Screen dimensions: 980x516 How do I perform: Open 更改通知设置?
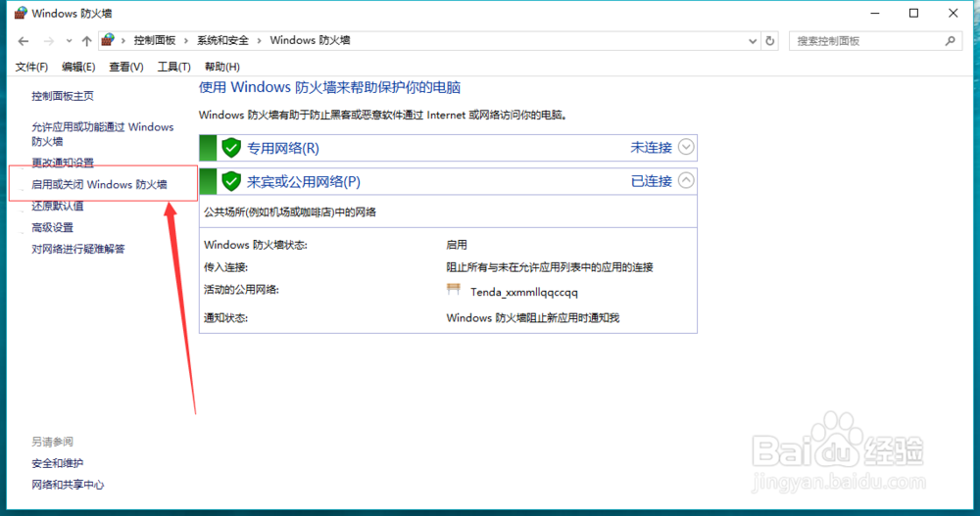[63, 164]
